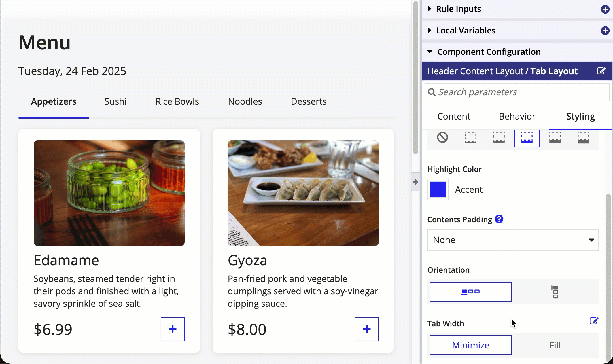Open Contents Padding help tooltip

tap(499, 219)
